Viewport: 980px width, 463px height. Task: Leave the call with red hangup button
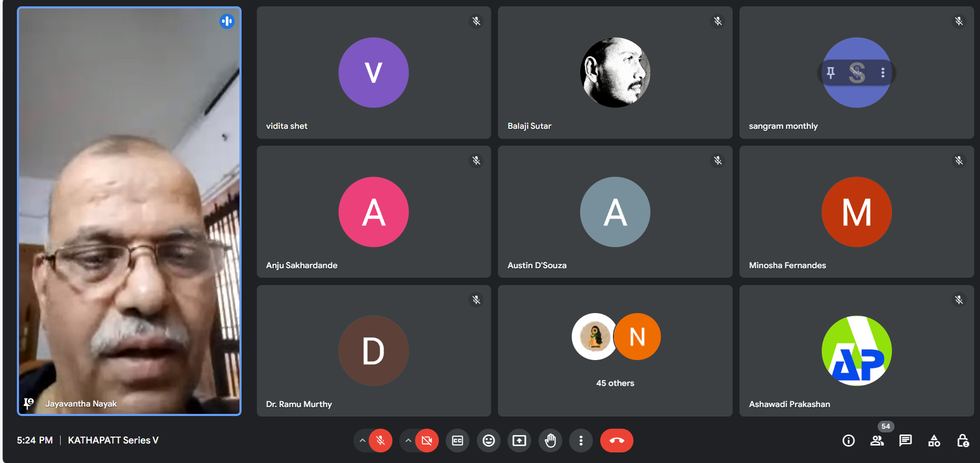pos(617,440)
